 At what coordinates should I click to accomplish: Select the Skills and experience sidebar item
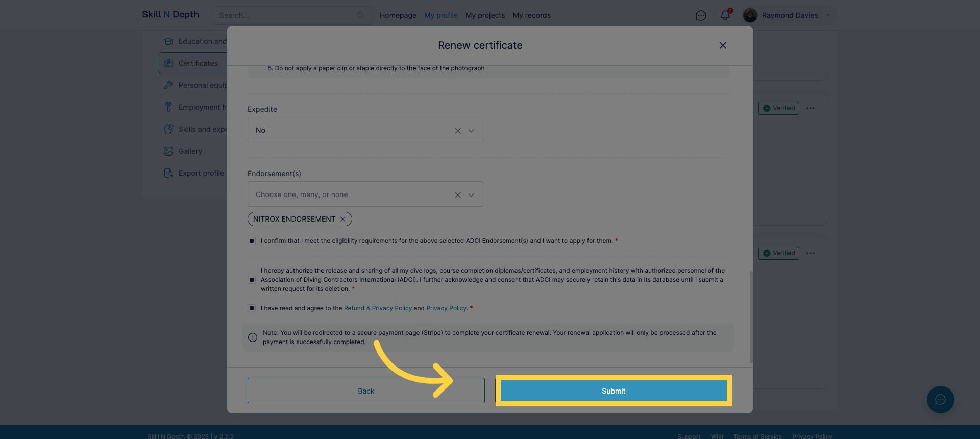pyautogui.click(x=168, y=129)
